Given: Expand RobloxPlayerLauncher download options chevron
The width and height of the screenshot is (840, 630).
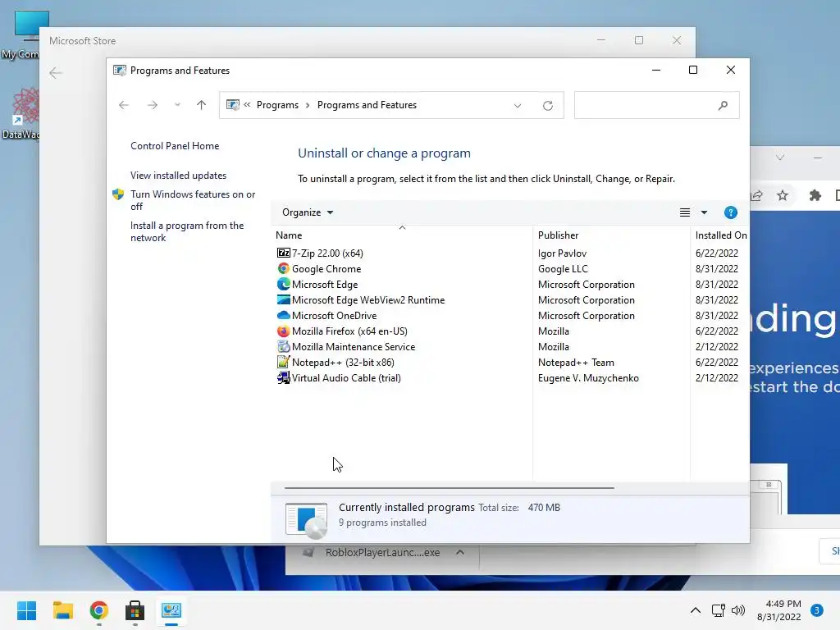Looking at the screenshot, I should 460,552.
